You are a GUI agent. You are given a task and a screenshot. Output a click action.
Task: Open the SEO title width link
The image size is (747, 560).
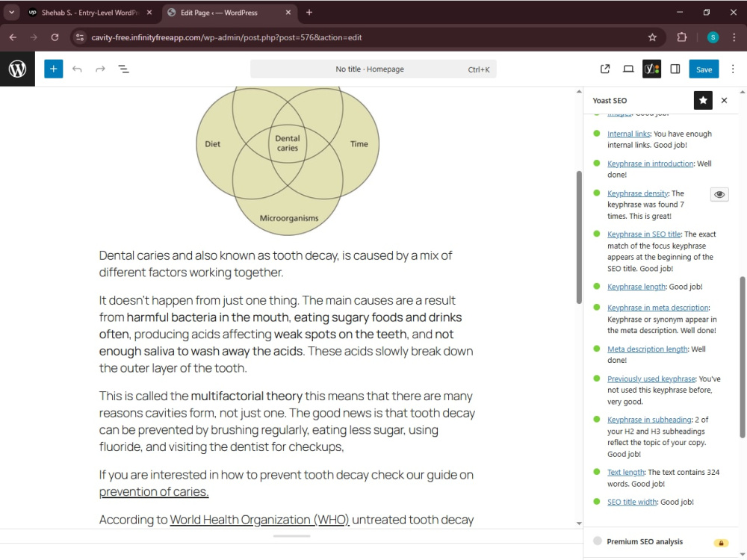click(x=632, y=502)
